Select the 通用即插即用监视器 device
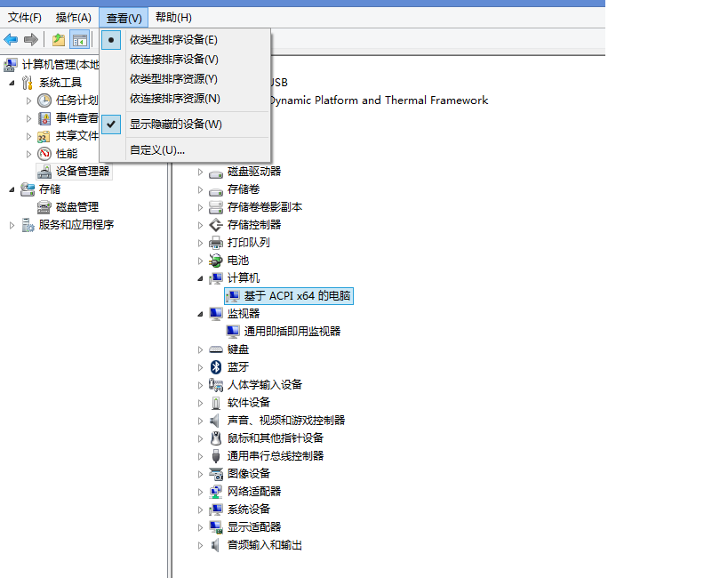 (x=292, y=331)
